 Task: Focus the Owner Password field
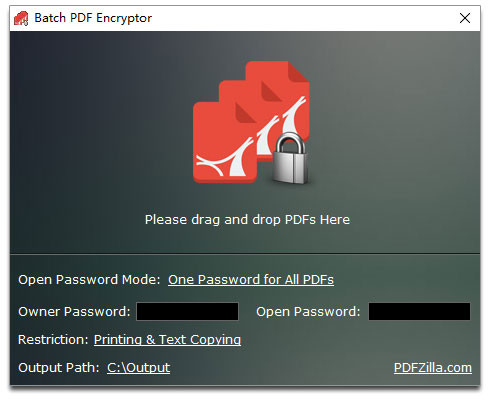point(187,312)
